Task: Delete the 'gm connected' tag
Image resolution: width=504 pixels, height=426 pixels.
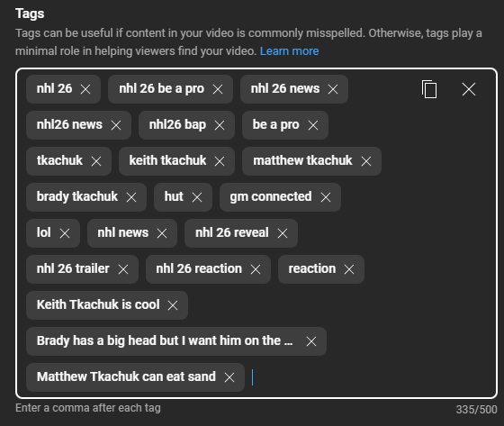Action: click(326, 197)
